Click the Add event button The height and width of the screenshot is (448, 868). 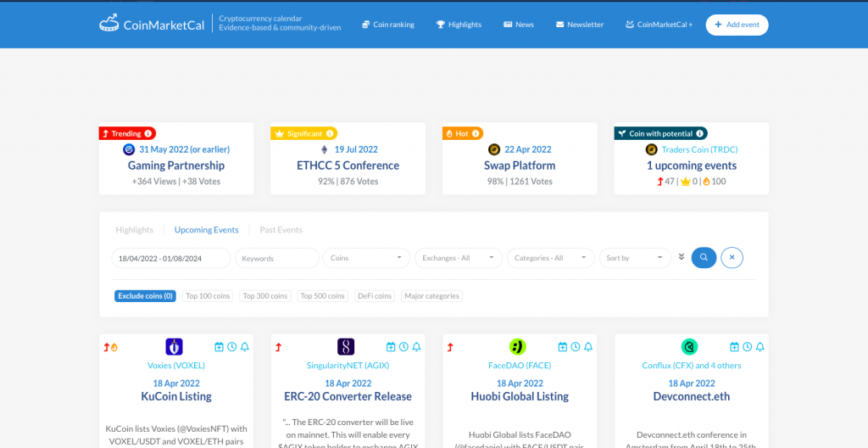coord(737,25)
